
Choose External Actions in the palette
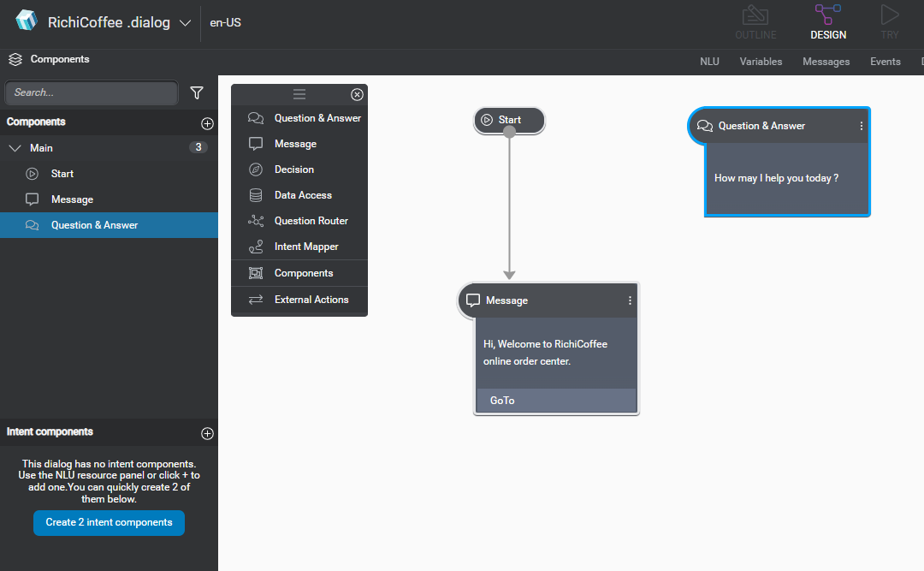(x=311, y=300)
